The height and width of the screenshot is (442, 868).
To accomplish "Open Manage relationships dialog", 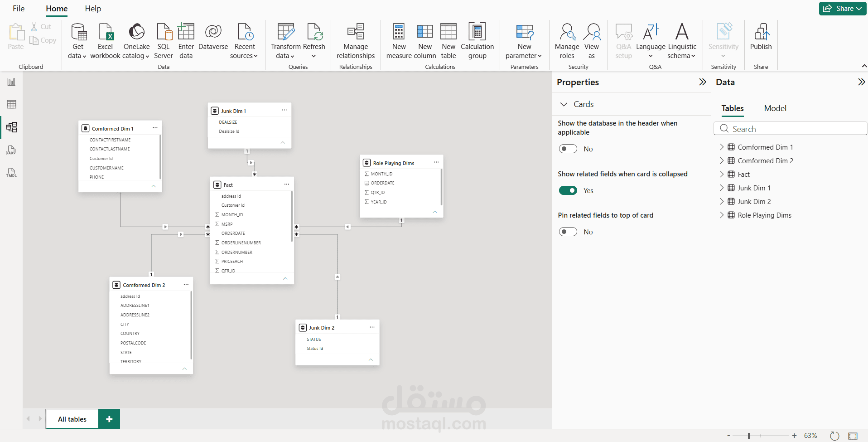I will click(x=356, y=41).
